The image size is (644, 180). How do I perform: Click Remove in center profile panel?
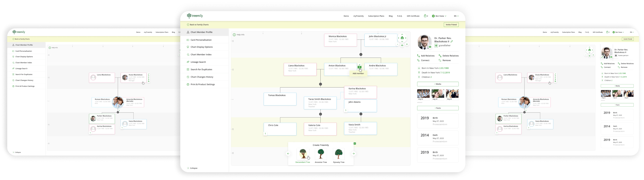tap(445, 60)
